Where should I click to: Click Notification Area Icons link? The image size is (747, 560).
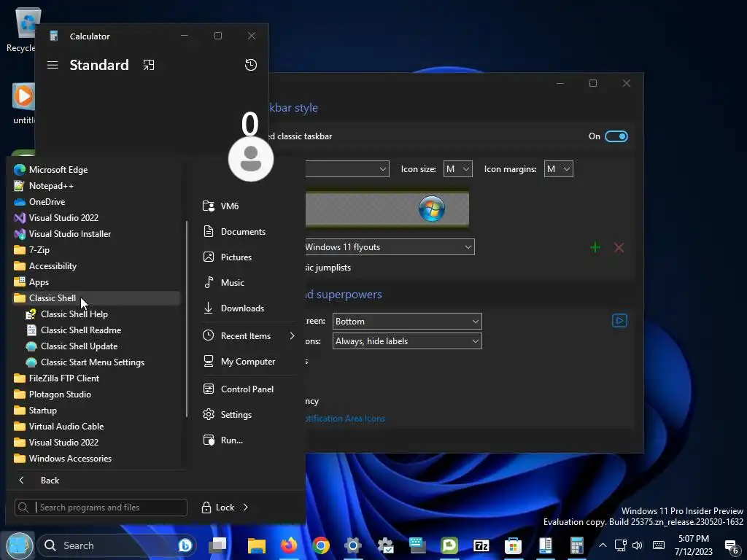(344, 419)
